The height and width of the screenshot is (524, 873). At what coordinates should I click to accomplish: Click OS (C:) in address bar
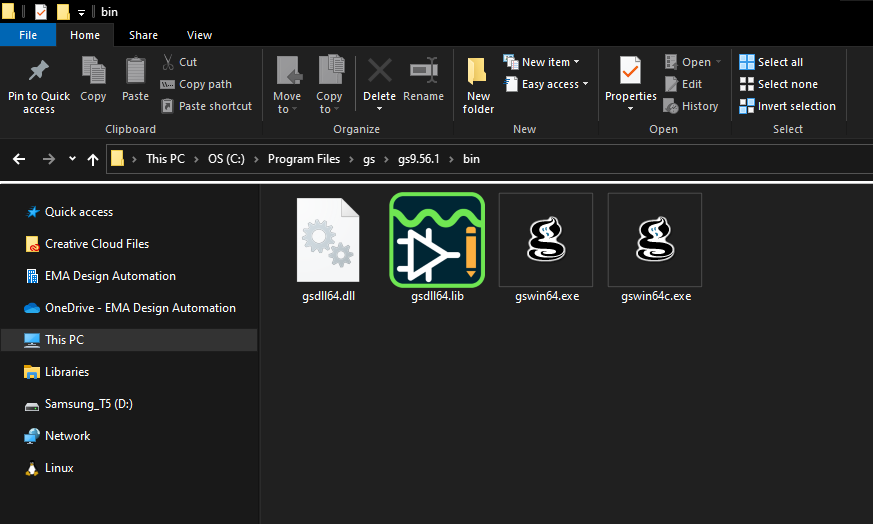click(226, 159)
